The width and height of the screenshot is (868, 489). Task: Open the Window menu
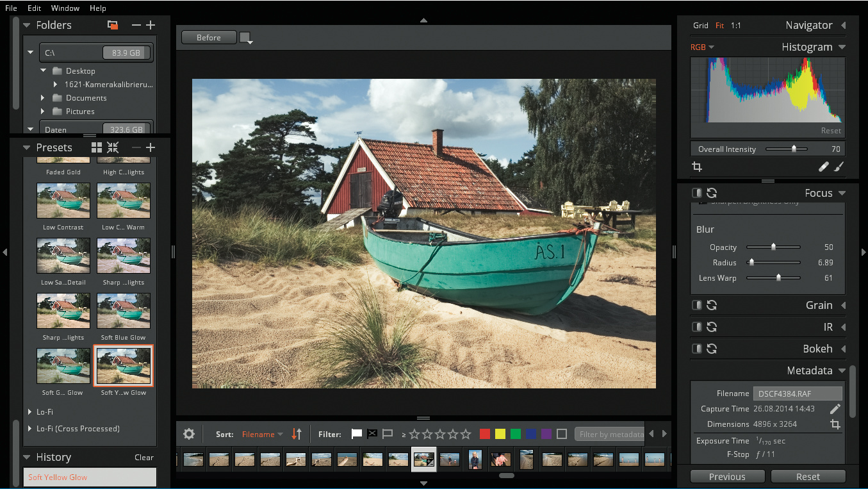[65, 8]
